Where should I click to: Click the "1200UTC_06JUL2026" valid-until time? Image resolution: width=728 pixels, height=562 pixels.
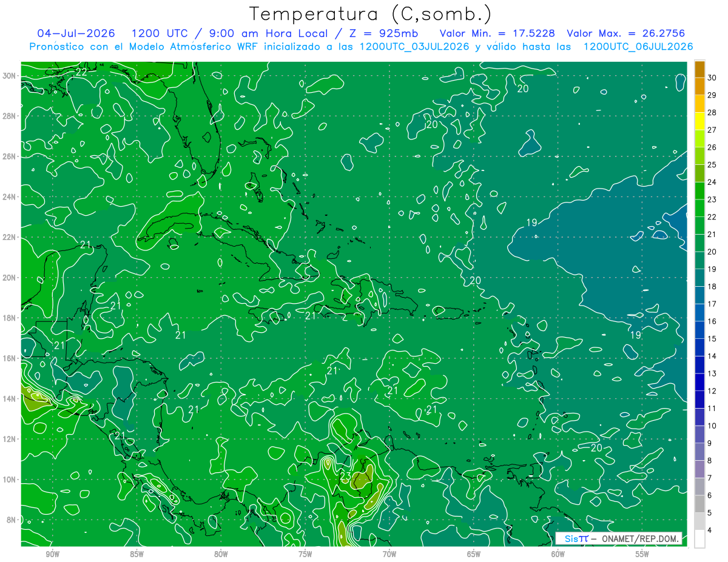tap(638, 46)
